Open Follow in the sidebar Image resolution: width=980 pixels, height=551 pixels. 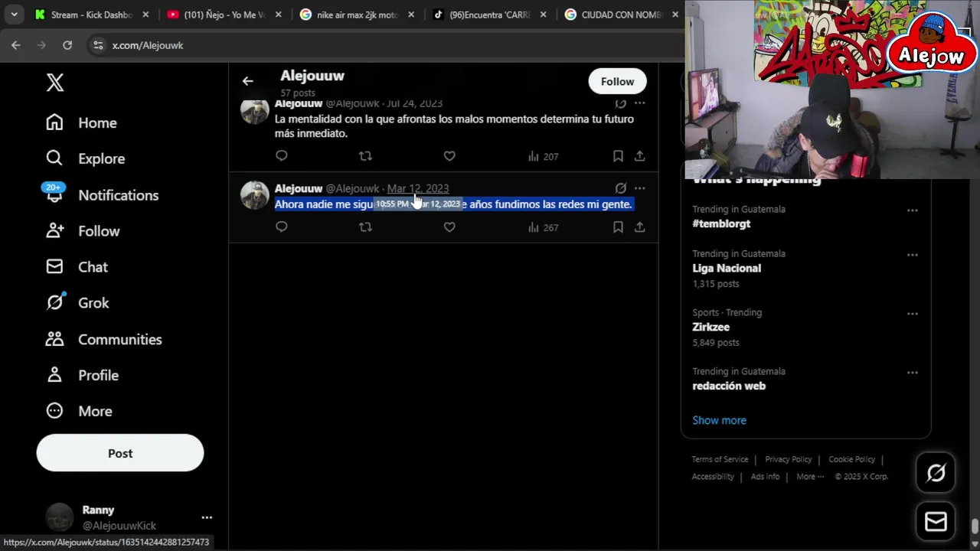pos(83,230)
